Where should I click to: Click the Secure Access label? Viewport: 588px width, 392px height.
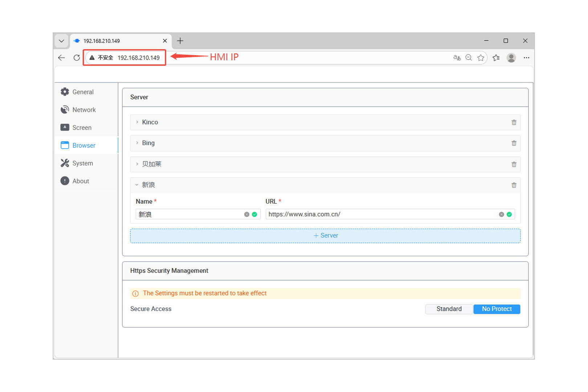tap(151, 309)
